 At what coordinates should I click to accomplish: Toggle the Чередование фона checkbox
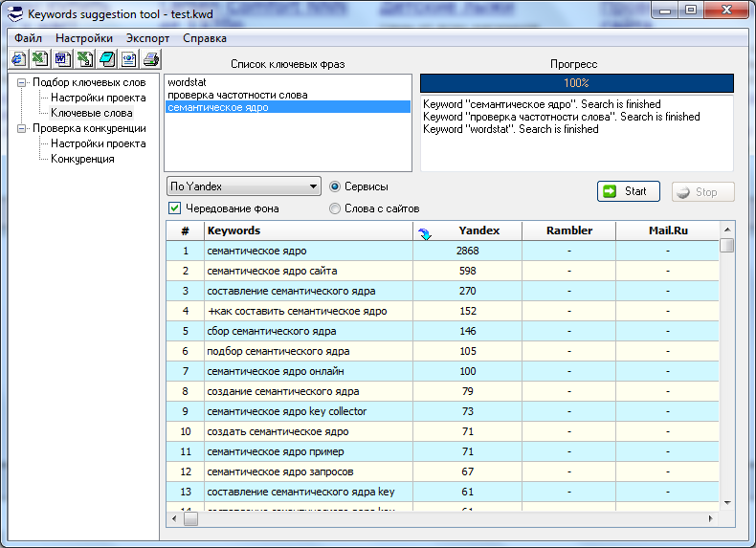point(175,208)
